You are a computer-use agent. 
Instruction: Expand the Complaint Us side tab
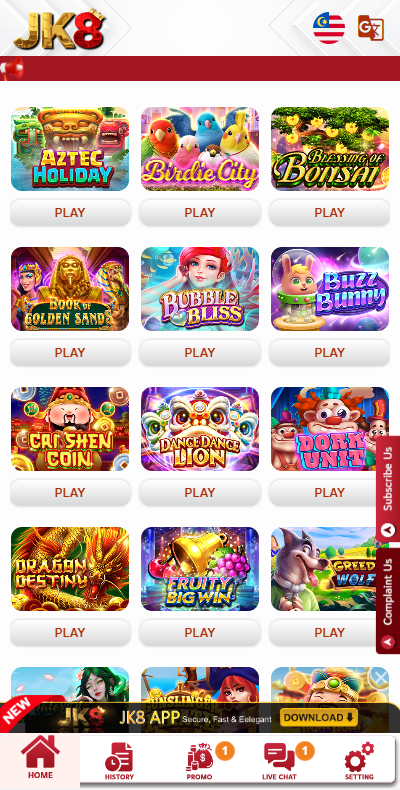tap(388, 601)
